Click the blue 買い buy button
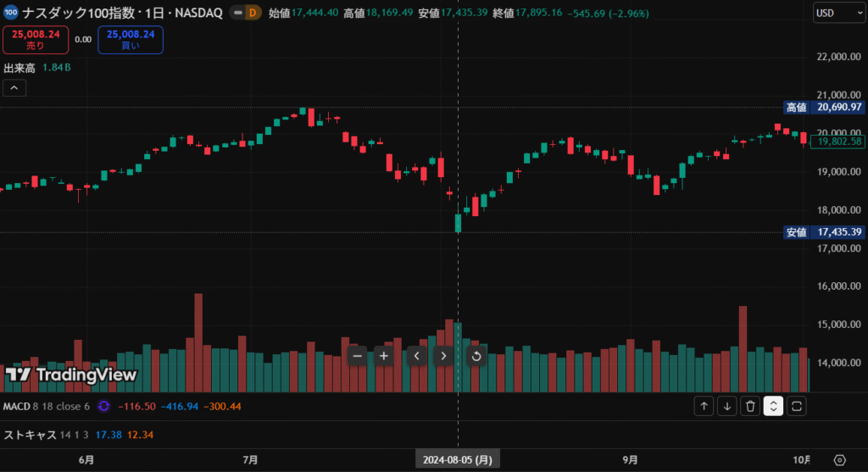This screenshot has height=472, width=868. point(131,40)
